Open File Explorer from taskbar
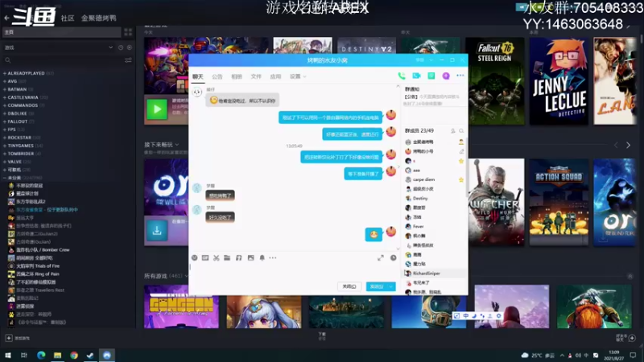The height and width of the screenshot is (362, 644). (57, 355)
